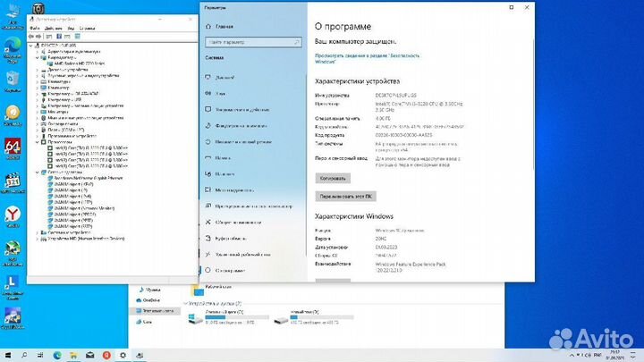Screen dimensions: 644x362
Task: Click Forward arrow in Device Manager toolbar
Action: pyautogui.click(x=38, y=37)
